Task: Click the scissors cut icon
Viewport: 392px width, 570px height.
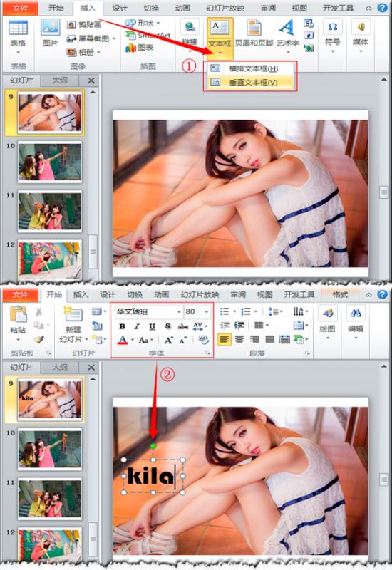Action: pos(38,311)
